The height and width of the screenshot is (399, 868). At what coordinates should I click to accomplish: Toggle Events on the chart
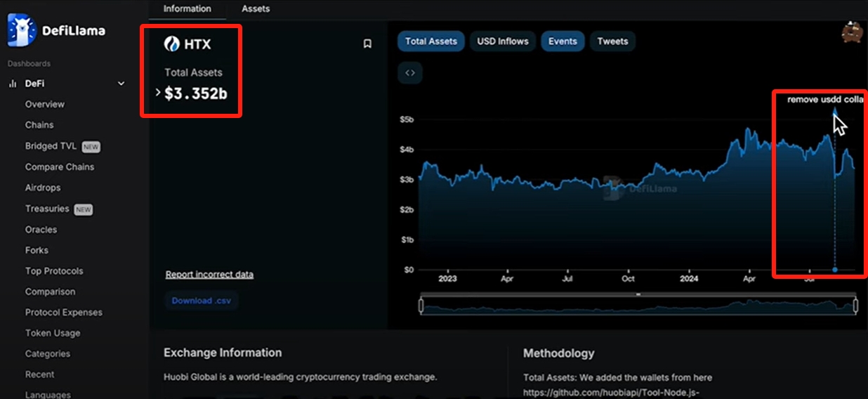coord(563,41)
